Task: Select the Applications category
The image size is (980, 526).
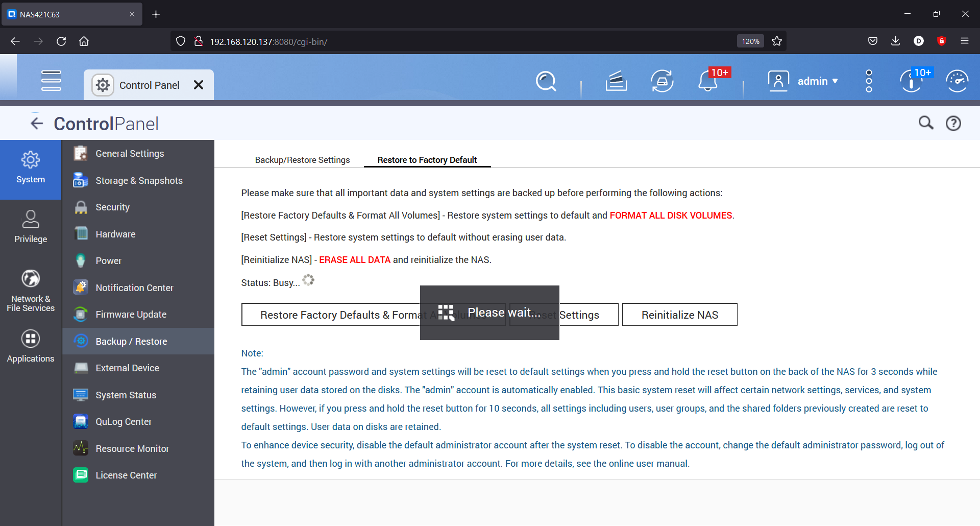Action: tap(31, 347)
